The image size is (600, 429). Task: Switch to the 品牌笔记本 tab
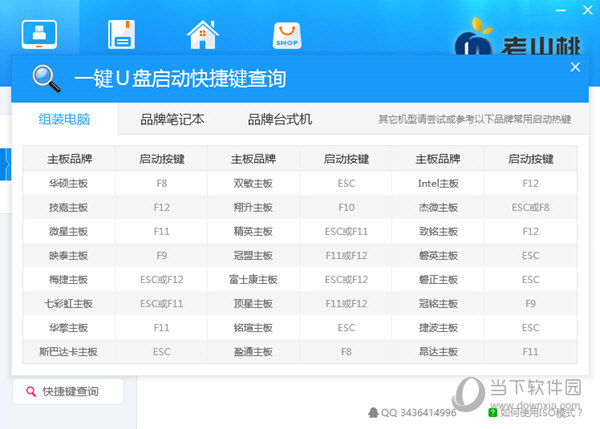(172, 119)
